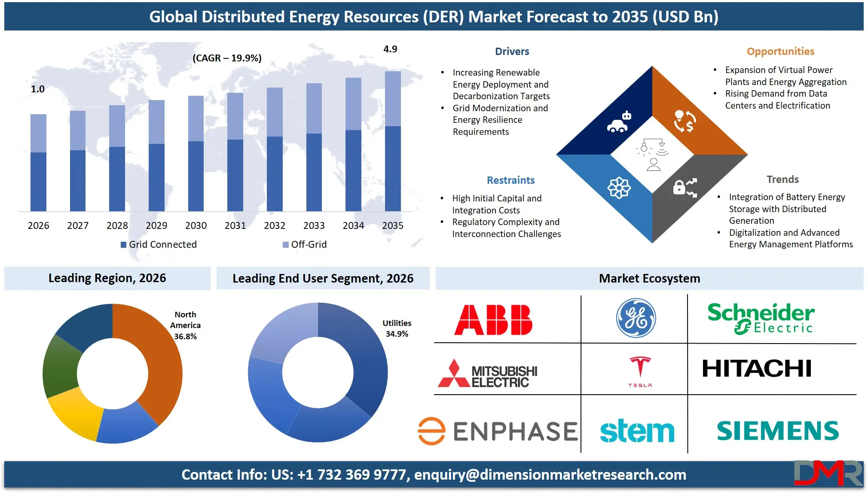Click the 2026 bar in the chart
Viewport: 868px width, 499px height.
coord(38,163)
